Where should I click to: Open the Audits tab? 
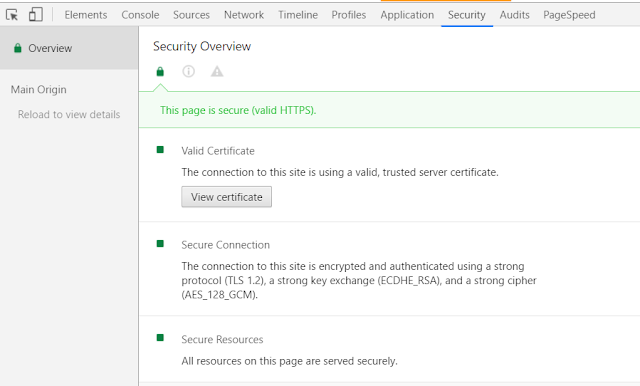(x=514, y=15)
